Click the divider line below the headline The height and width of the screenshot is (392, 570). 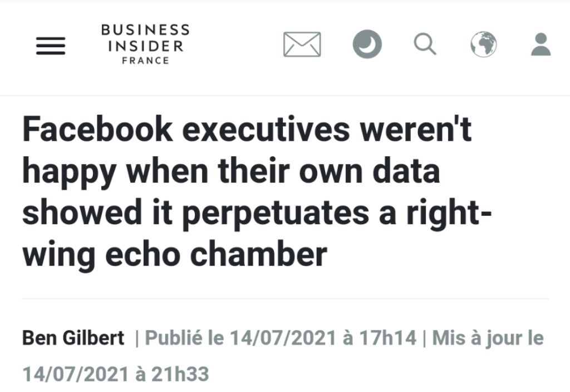[285, 299]
